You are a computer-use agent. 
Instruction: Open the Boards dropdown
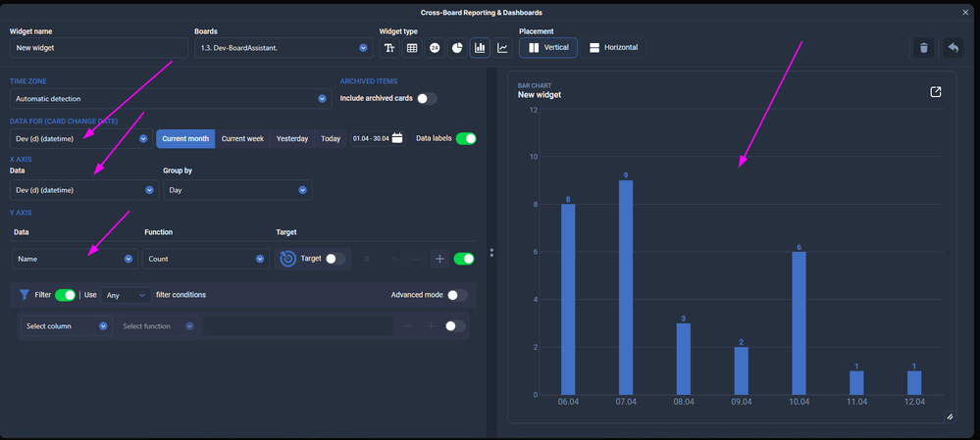[284, 48]
